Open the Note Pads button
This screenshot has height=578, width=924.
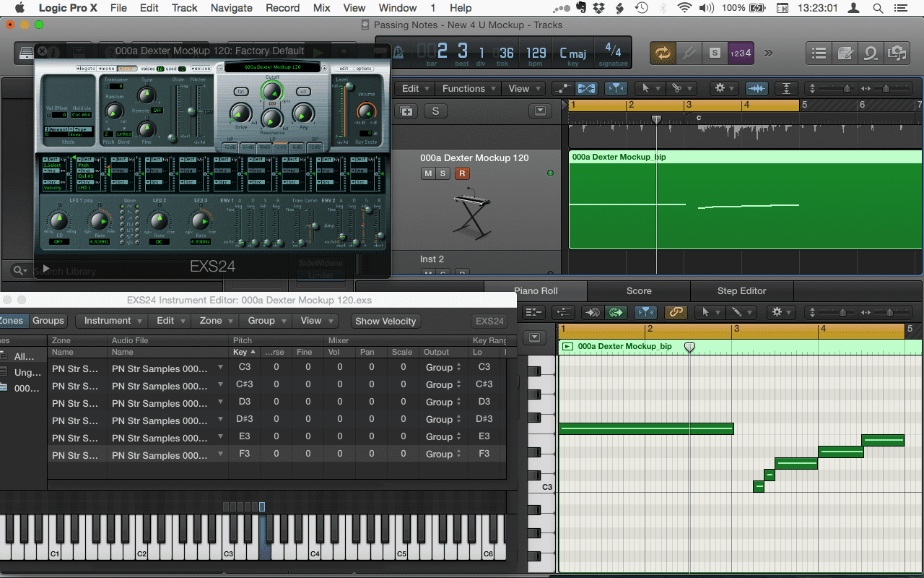click(845, 53)
